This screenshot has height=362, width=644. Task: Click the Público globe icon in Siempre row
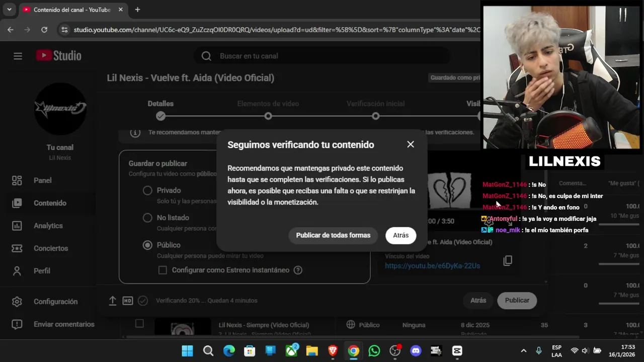click(351, 325)
